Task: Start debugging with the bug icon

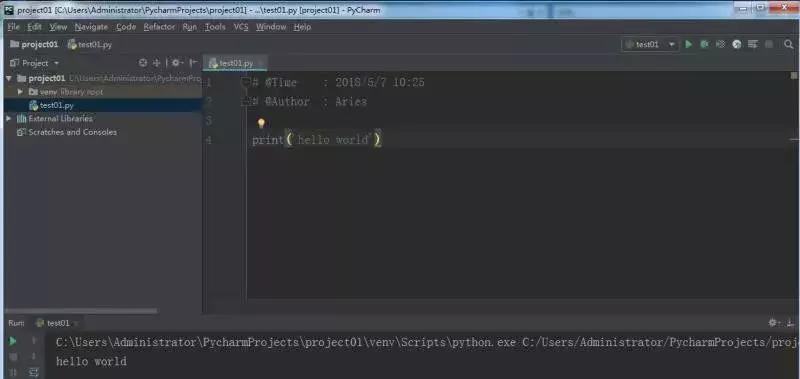Action: [705, 44]
